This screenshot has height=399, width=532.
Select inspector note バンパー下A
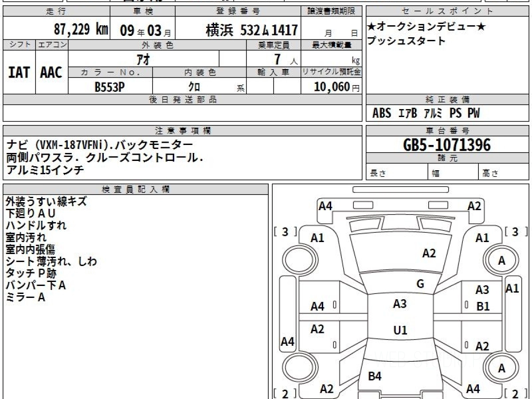36,285
